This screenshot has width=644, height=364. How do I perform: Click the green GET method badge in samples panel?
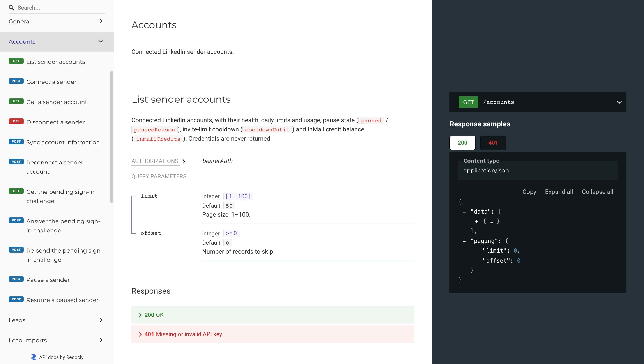pyautogui.click(x=468, y=102)
